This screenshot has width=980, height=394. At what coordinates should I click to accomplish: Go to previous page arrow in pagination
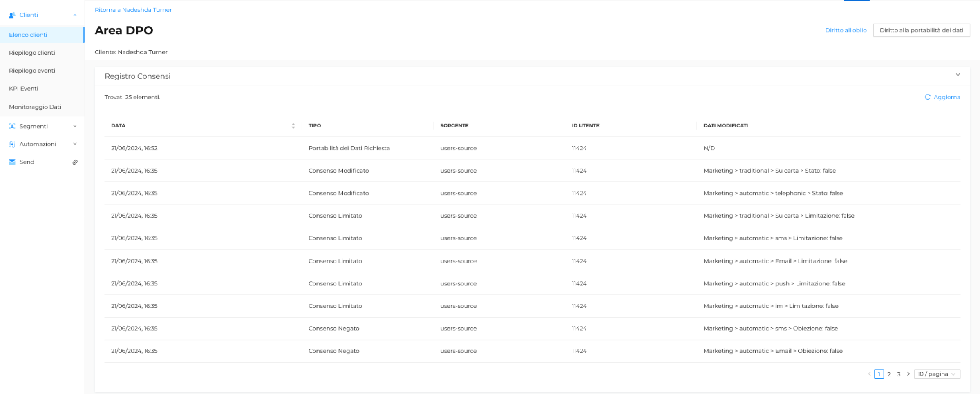tap(869, 374)
